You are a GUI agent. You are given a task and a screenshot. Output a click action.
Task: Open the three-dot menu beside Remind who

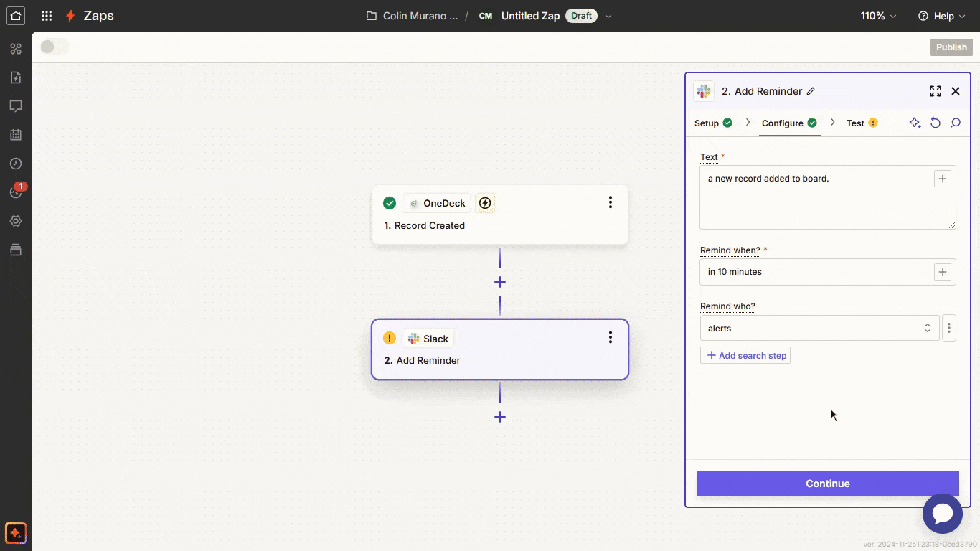click(949, 328)
